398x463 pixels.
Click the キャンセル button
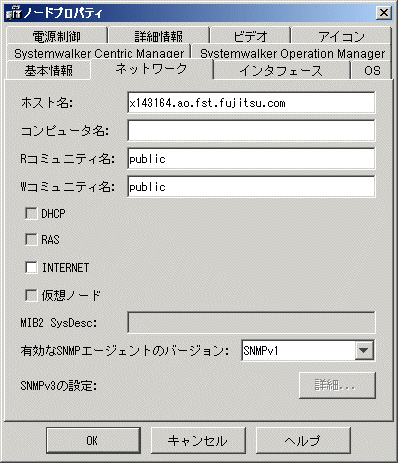(x=198, y=441)
